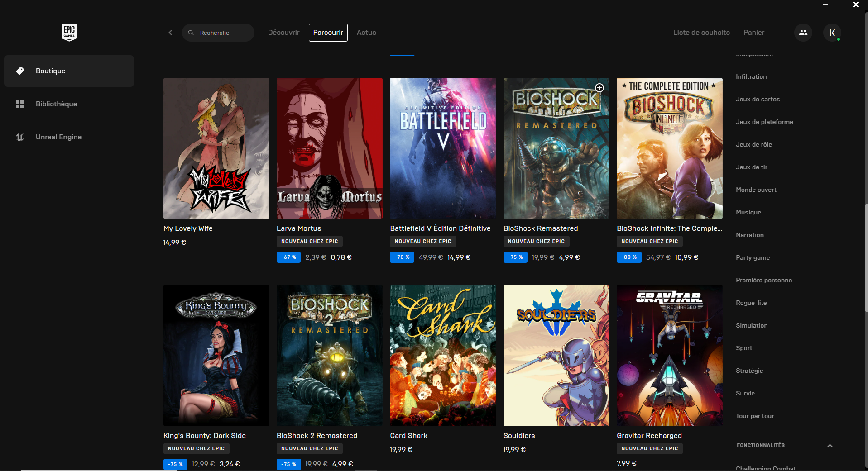The height and width of the screenshot is (471, 868).
Task: Select the Rogue-lite category
Action: pos(751,302)
